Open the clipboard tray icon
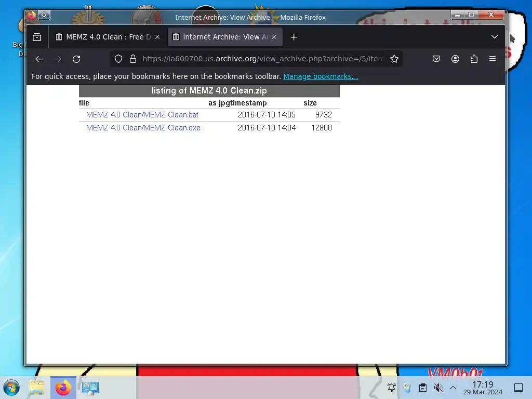Screen dimensions: 532x399 coord(423,388)
